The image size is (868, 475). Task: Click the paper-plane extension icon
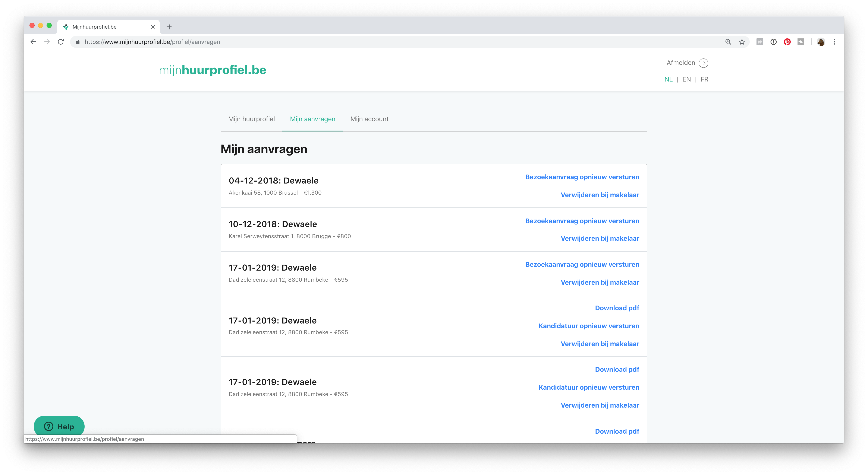pos(801,42)
